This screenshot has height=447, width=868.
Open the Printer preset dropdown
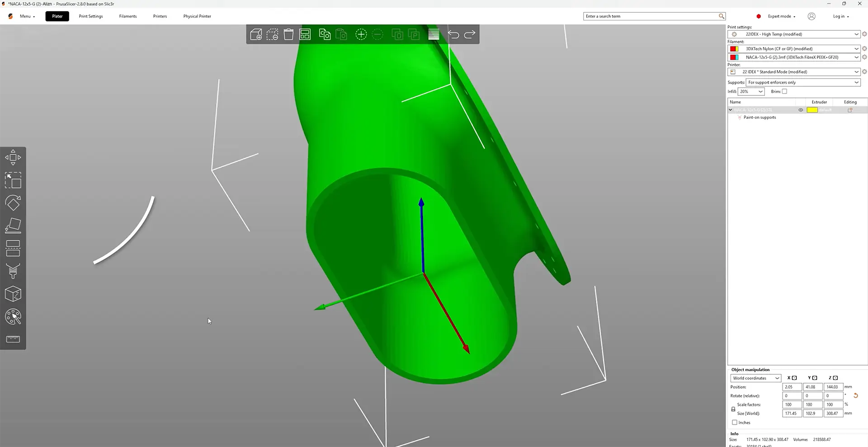tap(793, 72)
